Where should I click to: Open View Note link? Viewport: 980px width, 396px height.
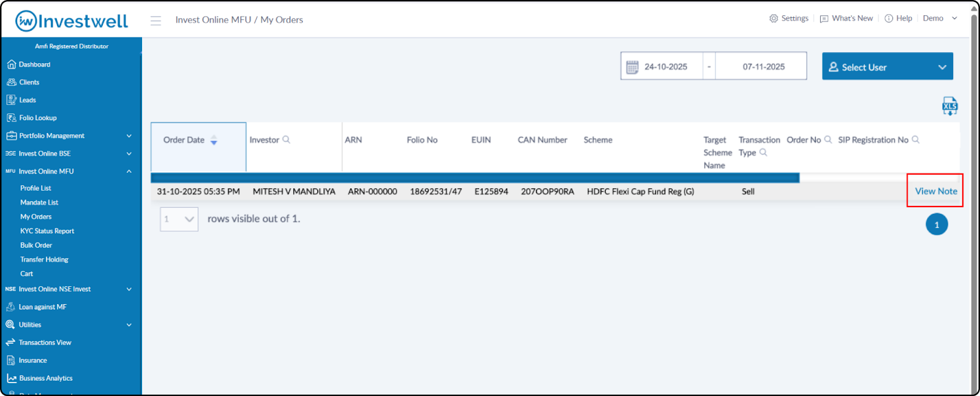click(x=936, y=191)
